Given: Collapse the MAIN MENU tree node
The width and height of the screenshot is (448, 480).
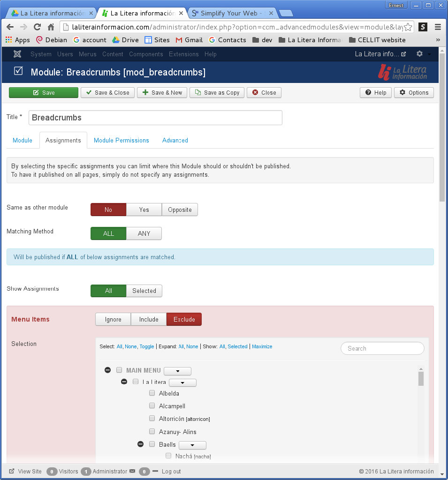Looking at the screenshot, I should [107, 370].
